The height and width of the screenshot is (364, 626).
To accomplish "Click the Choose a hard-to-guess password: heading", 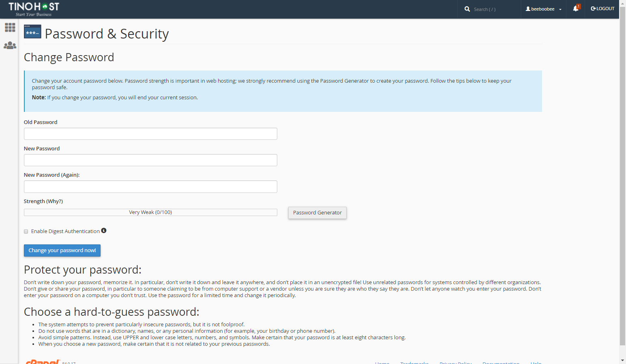I will pos(111,312).
